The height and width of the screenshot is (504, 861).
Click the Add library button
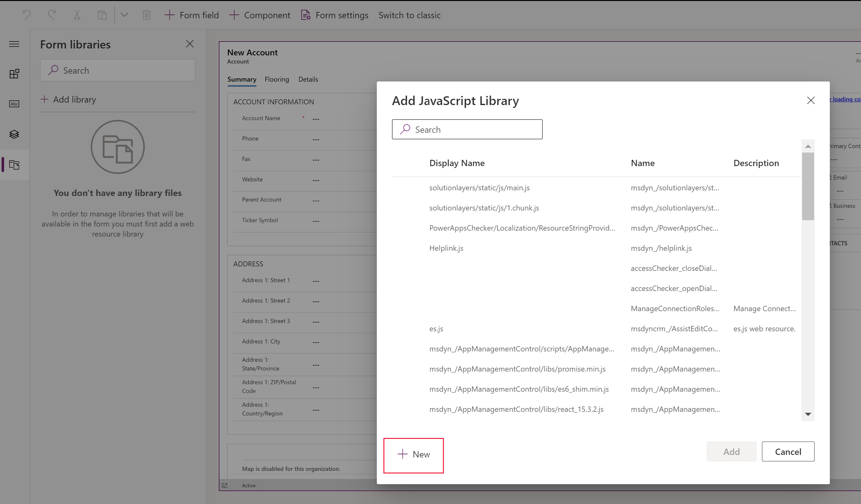[67, 99]
